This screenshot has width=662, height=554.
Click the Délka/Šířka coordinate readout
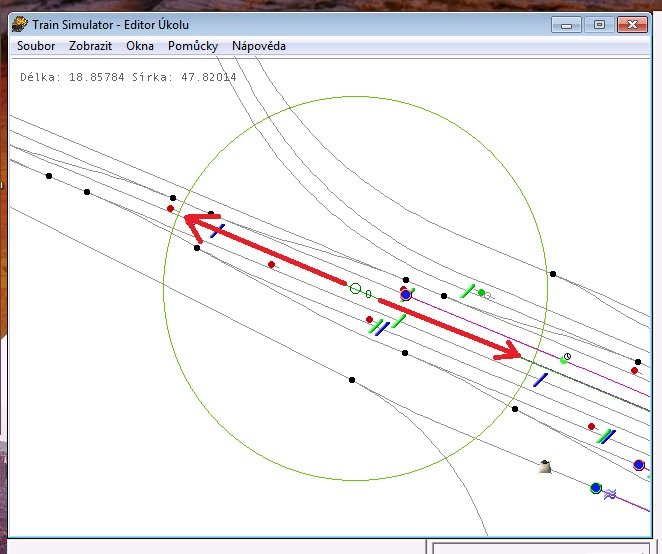[128, 76]
